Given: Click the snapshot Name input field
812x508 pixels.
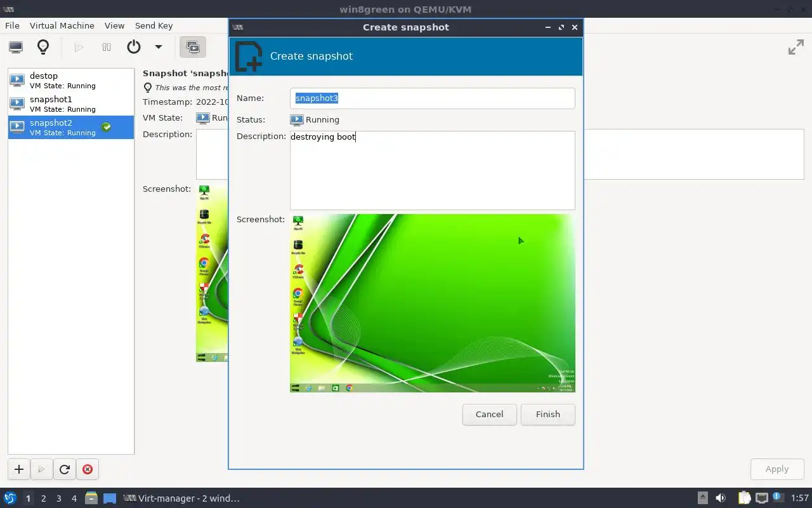Looking at the screenshot, I should 433,98.
